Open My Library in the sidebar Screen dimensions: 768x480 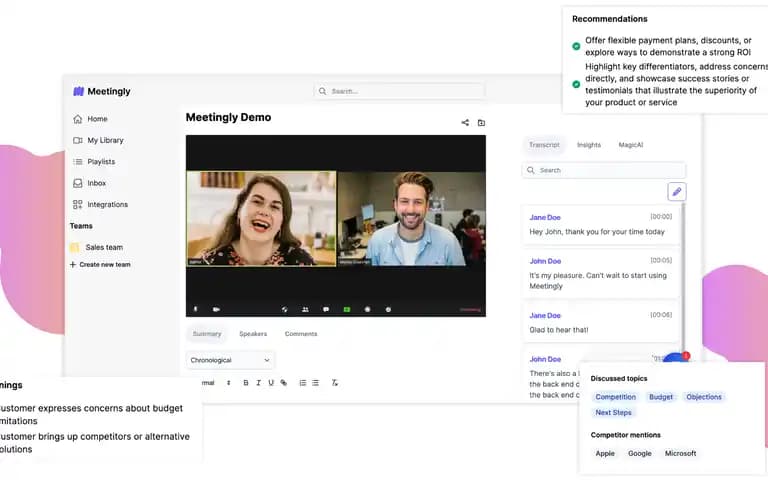(98, 141)
